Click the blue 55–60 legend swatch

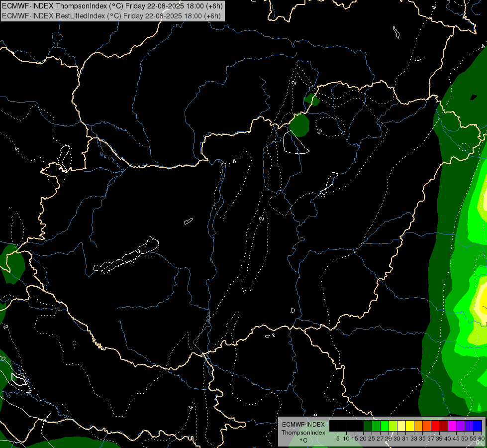coord(478,426)
